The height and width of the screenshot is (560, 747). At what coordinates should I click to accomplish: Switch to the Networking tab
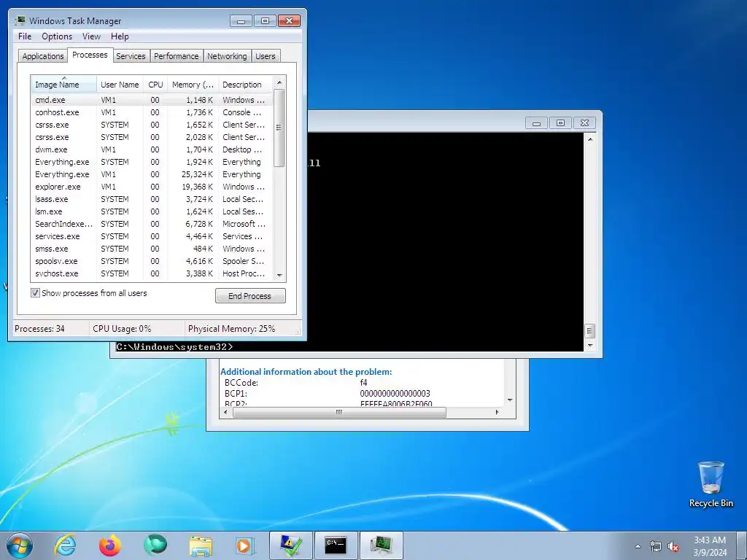tap(227, 55)
